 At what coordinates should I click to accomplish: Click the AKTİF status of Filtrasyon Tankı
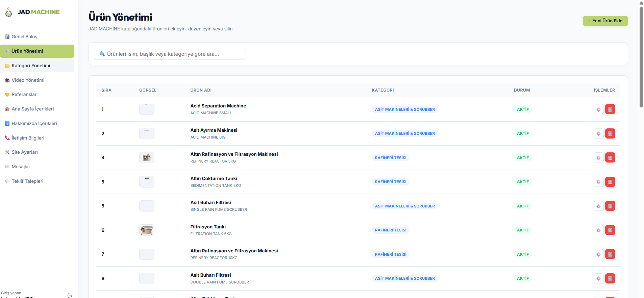pos(523,230)
